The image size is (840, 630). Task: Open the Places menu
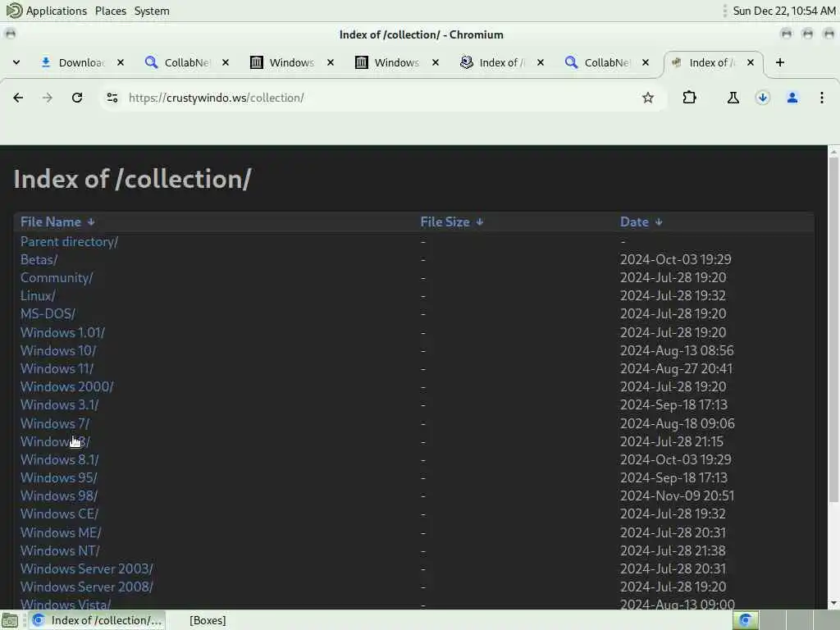(111, 11)
